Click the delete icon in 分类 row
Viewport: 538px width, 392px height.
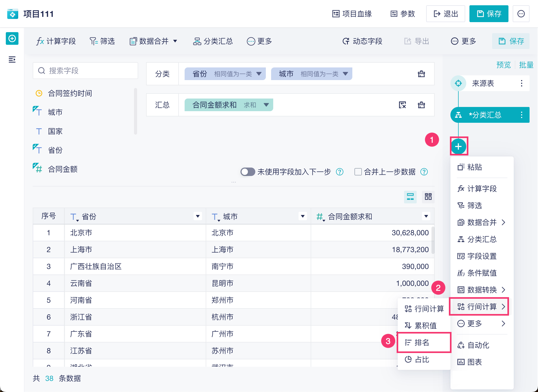[x=421, y=74]
